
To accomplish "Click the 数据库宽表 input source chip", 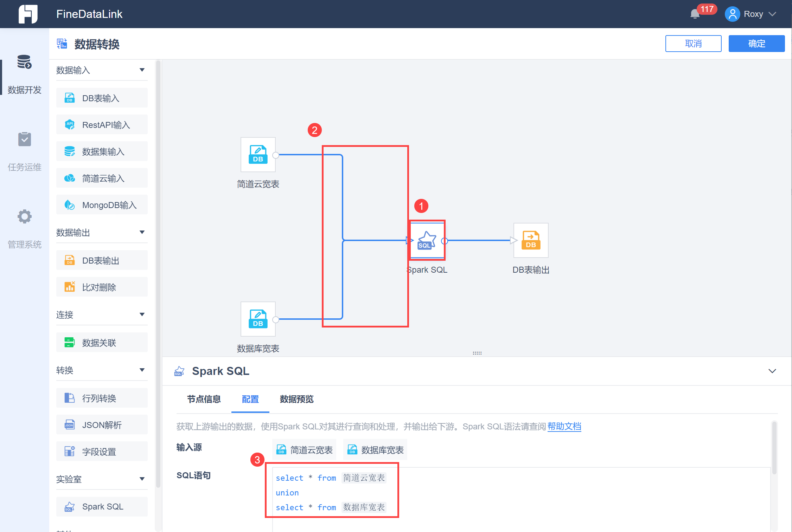I will 375,449.
